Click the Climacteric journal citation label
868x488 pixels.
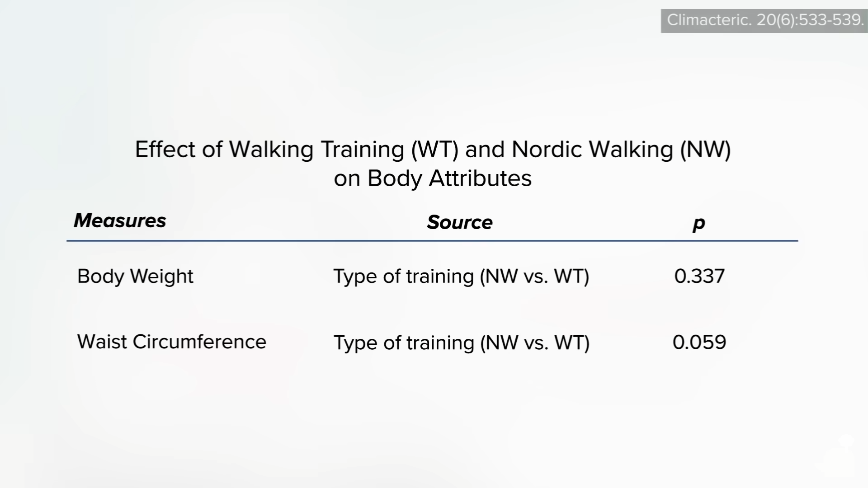[x=764, y=20]
